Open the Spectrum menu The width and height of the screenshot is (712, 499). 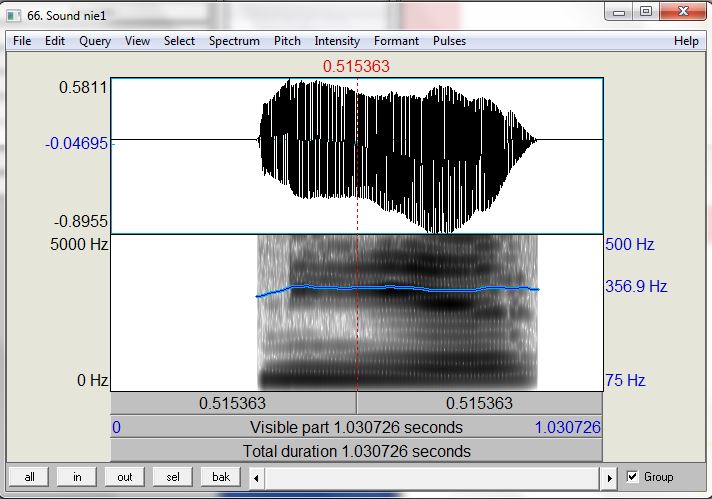click(x=234, y=41)
